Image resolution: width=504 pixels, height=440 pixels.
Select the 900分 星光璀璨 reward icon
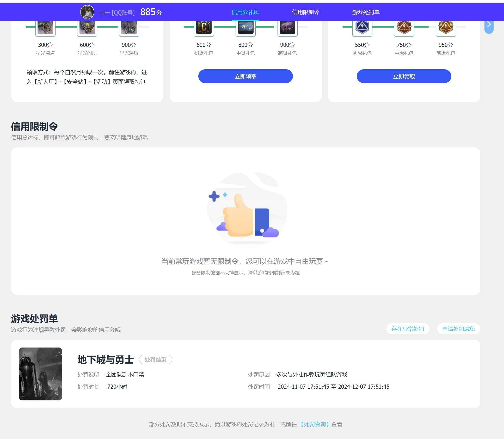coord(129,28)
